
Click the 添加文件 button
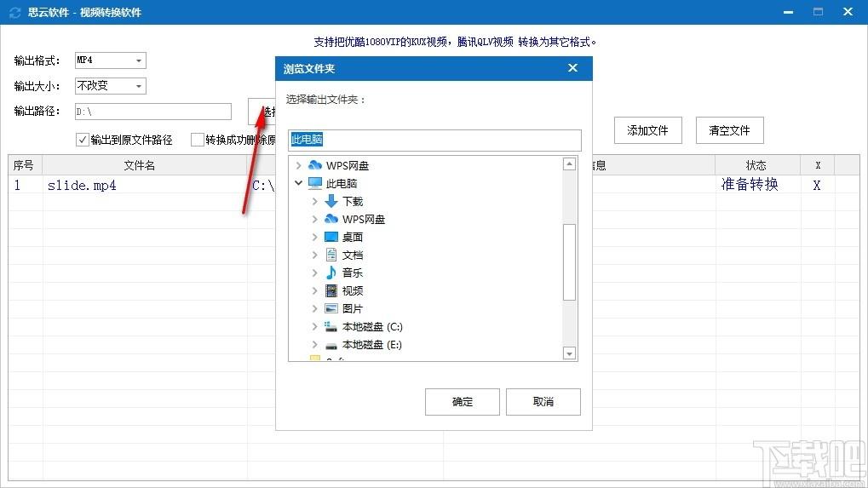(647, 130)
